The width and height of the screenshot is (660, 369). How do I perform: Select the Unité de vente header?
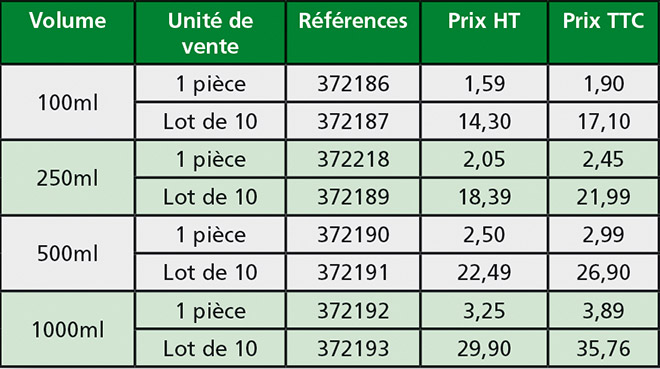pos(210,33)
